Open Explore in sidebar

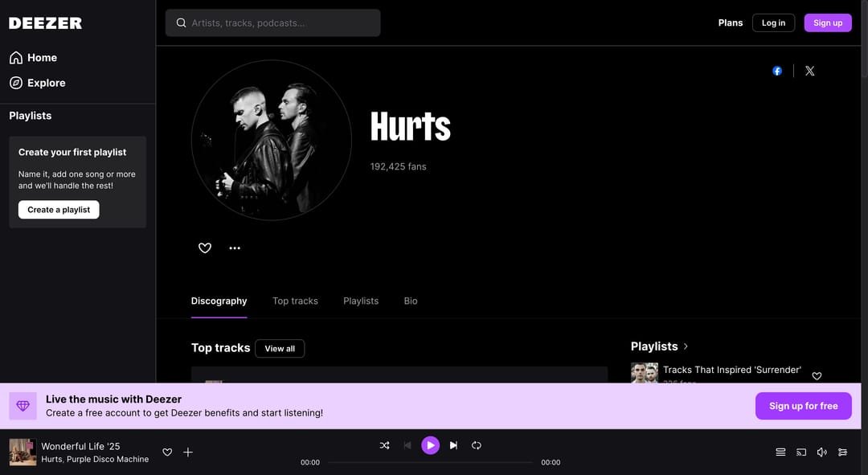point(38,83)
